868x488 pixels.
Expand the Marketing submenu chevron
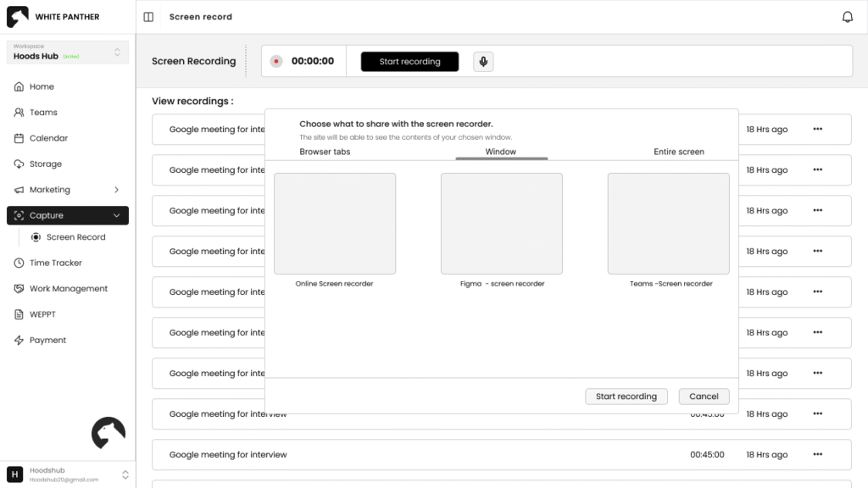click(116, 190)
